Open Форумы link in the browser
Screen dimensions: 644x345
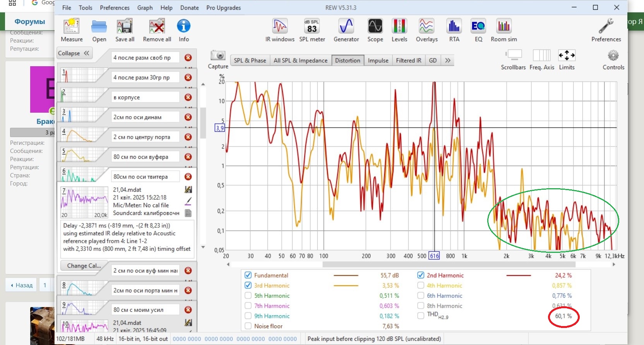[30, 22]
